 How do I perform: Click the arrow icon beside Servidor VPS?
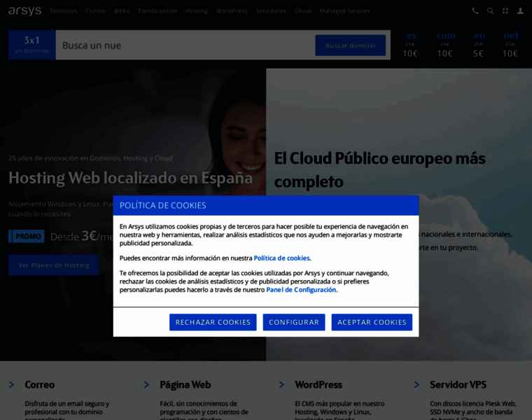coord(416,385)
